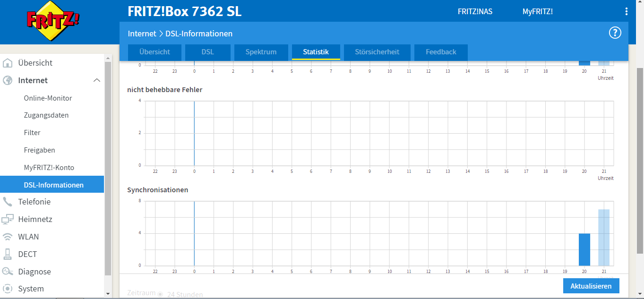644x299 pixels.
Task: Open the three-dot options menu
Action: (x=627, y=12)
